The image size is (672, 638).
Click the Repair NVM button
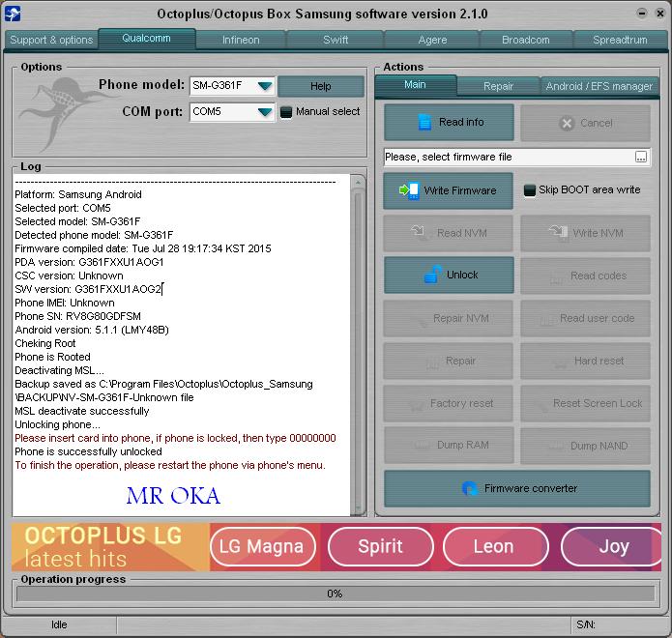(448, 318)
